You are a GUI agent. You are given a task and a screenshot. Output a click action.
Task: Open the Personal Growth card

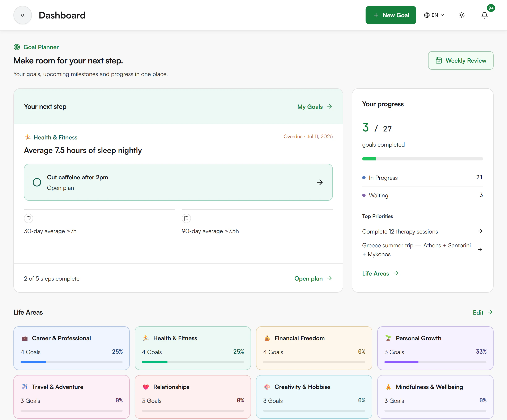(x=435, y=348)
